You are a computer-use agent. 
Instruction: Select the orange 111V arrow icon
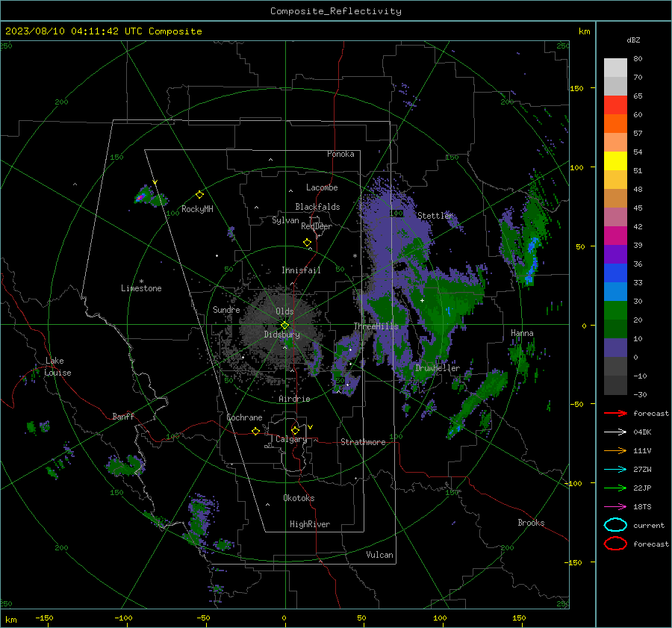(x=615, y=450)
